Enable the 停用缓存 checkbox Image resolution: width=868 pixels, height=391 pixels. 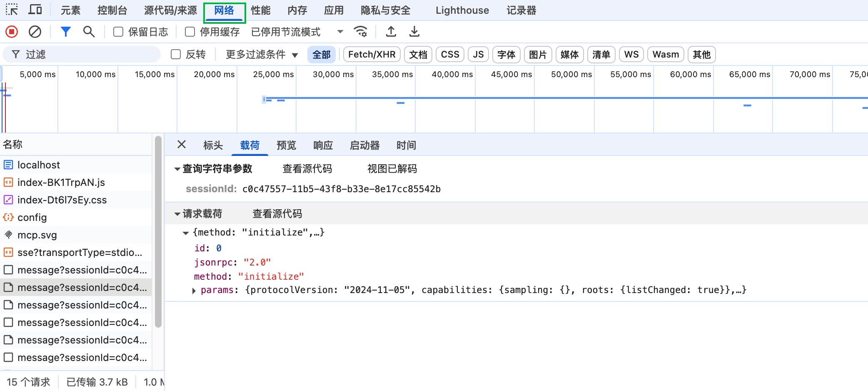coord(190,32)
